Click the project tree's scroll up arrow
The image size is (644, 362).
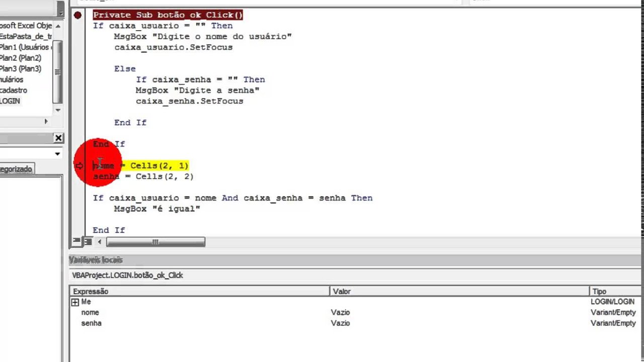pos(58,26)
